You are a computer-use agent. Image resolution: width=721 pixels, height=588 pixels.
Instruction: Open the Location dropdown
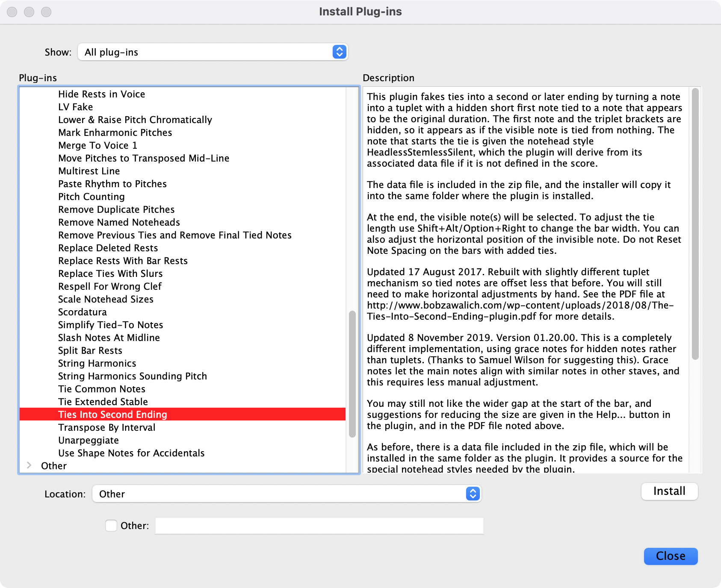pos(287,494)
